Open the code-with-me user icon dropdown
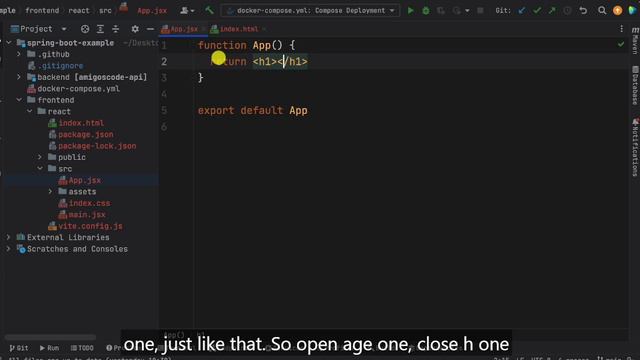This screenshot has width=640, height=360. 187,11
